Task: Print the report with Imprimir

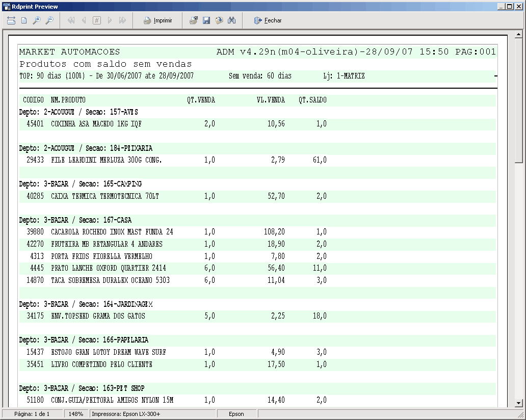Action: [157, 20]
